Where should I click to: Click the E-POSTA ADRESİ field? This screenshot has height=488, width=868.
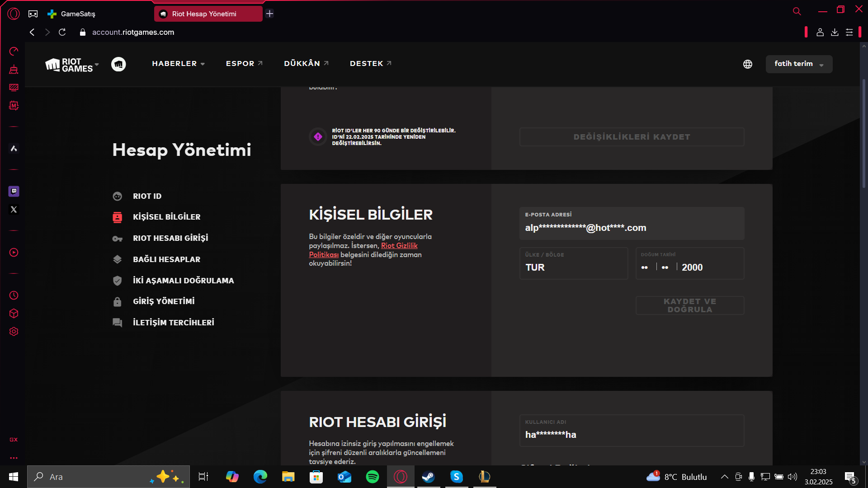[632, 223]
